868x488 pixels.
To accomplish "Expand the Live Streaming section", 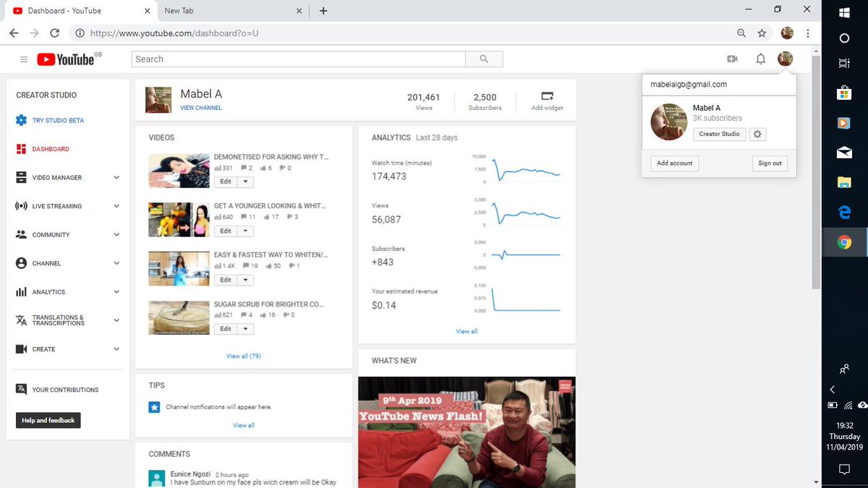I will 116,206.
